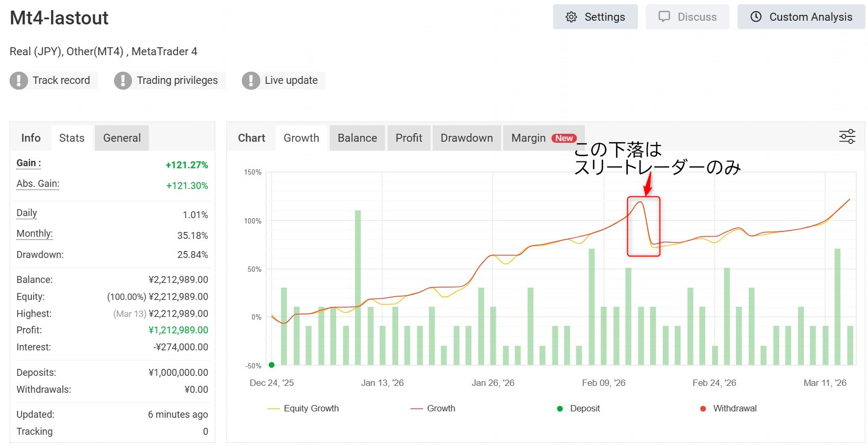Viewport: 868px width, 448px height.
Task: Click the green deposit dot on chart
Action: click(271, 365)
